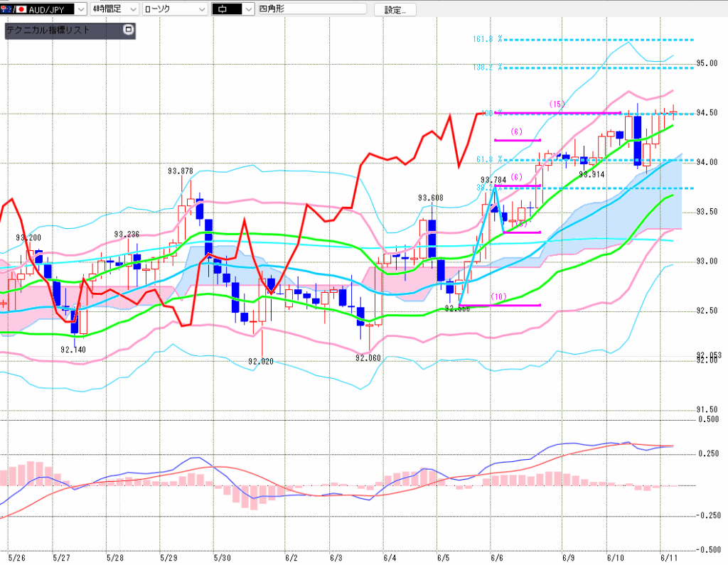
Task: Click the 93.200 price label
Action: (28, 237)
